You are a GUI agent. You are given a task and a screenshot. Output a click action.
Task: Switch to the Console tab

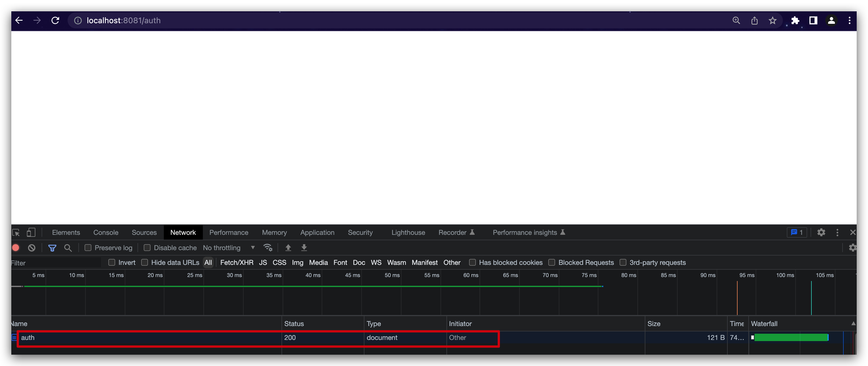(x=106, y=232)
